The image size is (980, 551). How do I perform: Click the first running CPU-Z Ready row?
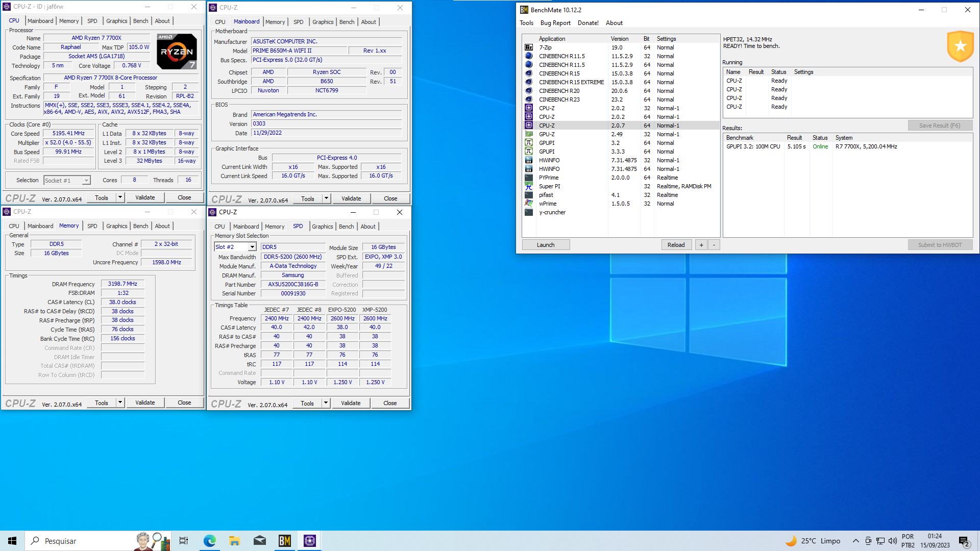[847, 81]
